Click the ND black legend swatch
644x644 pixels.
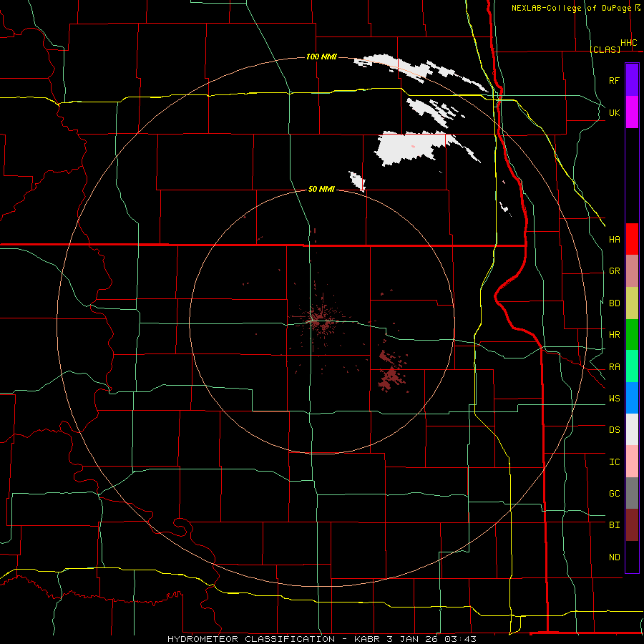point(632,557)
